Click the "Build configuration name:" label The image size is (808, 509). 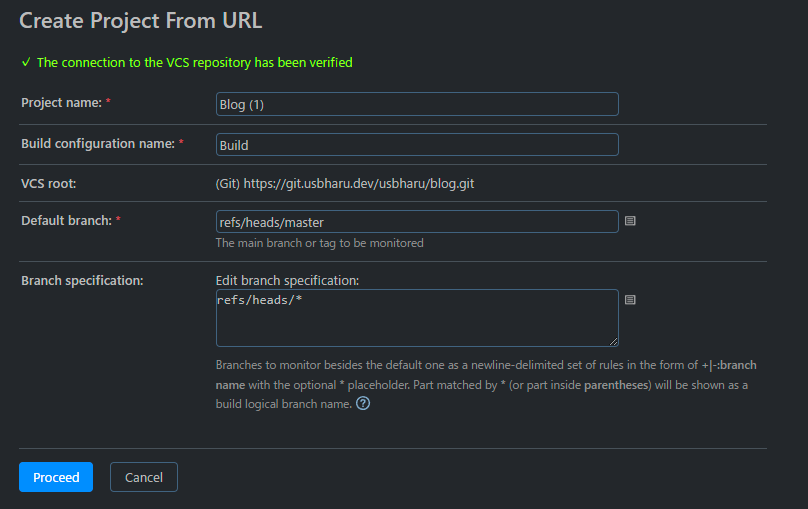[x=97, y=144]
